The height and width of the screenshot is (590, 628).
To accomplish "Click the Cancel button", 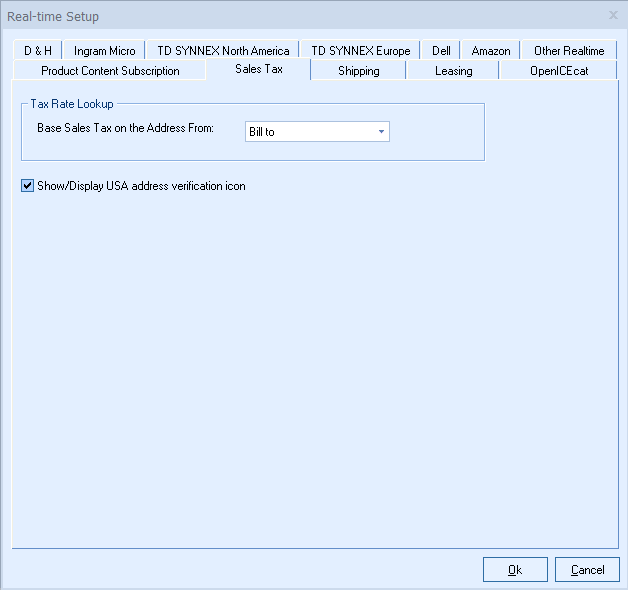I will tap(587, 570).
